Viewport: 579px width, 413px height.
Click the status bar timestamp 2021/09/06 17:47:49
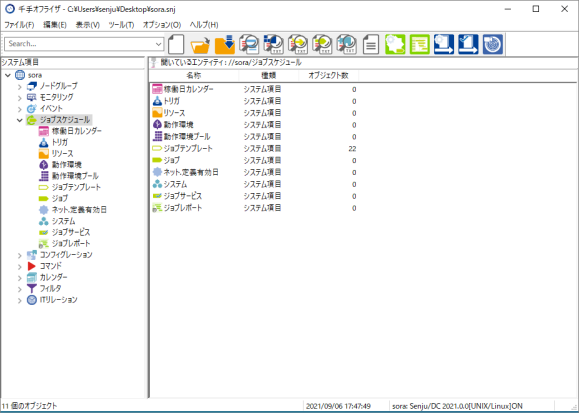point(338,406)
